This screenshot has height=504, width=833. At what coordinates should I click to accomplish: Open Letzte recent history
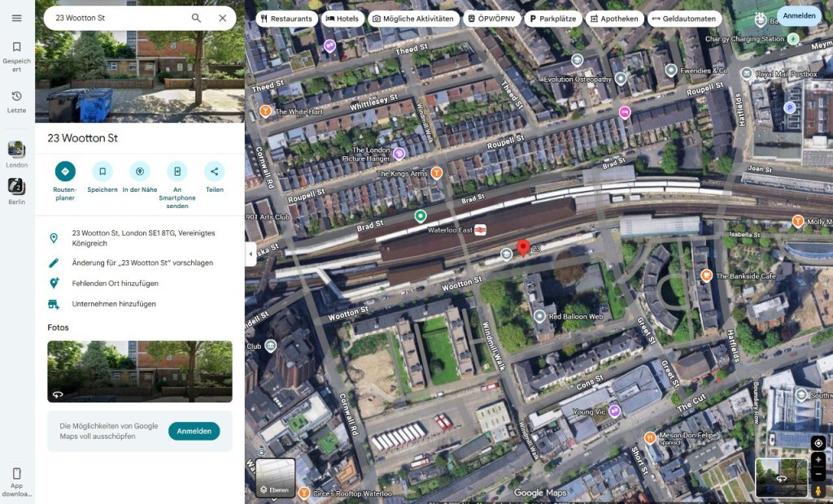(16, 102)
